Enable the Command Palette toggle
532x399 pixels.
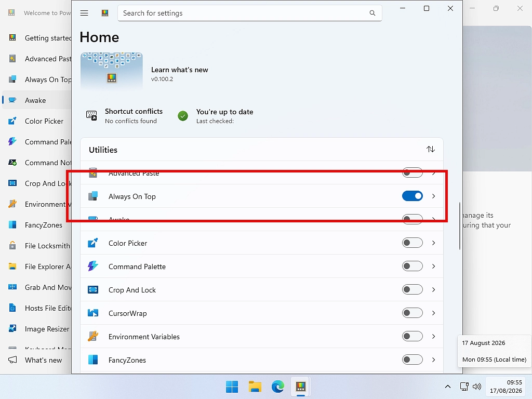[x=412, y=267]
